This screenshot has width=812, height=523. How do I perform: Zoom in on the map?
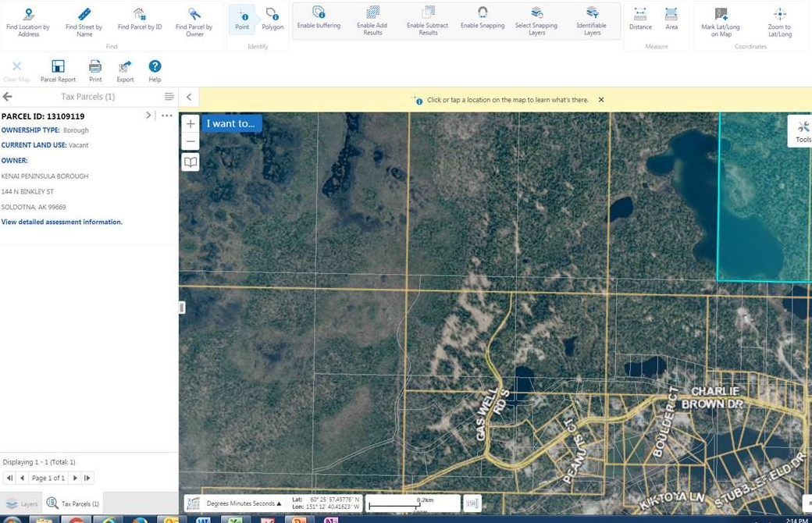pos(191,123)
